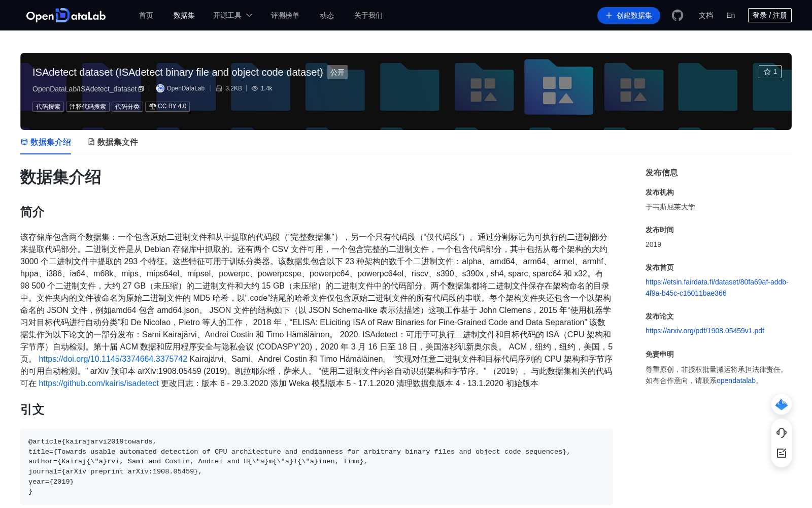Viewport: 812px width, 508px height.
Task: Open the GitHub icon in header
Action: 678,15
